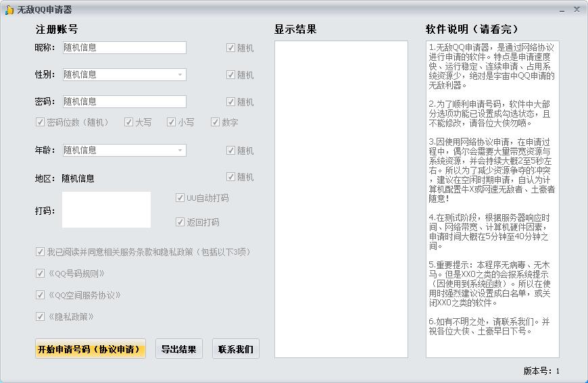Click the 开始申请号码（协议申请） button

(90, 349)
